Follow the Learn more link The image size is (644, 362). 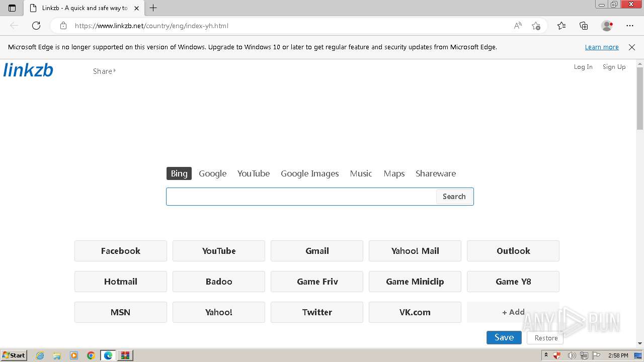click(602, 47)
